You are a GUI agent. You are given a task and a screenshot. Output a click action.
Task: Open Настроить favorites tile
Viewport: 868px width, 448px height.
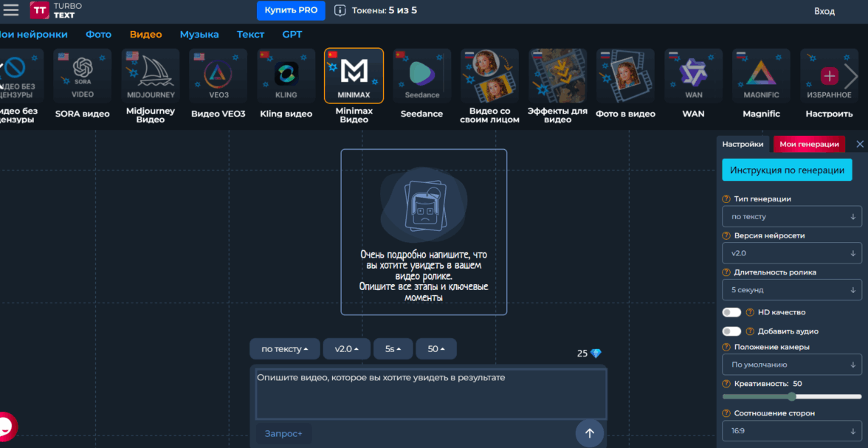point(830,83)
